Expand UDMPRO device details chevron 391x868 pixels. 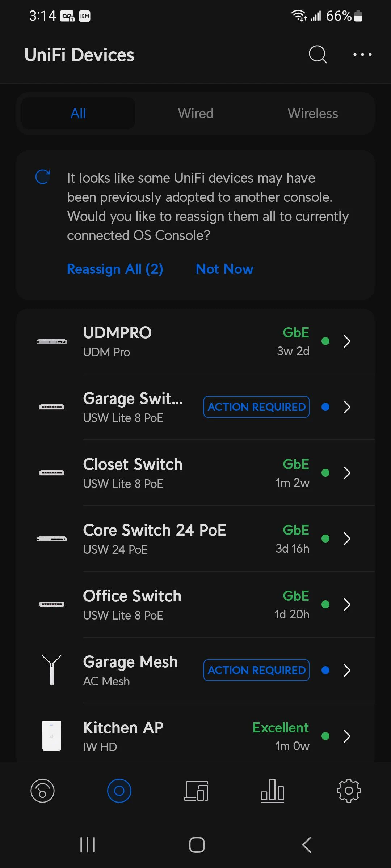coord(347,341)
